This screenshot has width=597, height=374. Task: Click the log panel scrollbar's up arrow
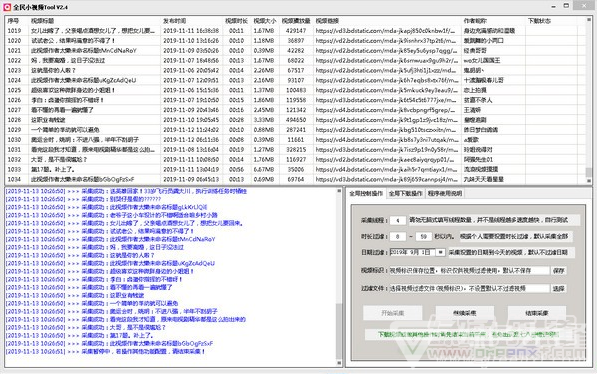(x=338, y=190)
